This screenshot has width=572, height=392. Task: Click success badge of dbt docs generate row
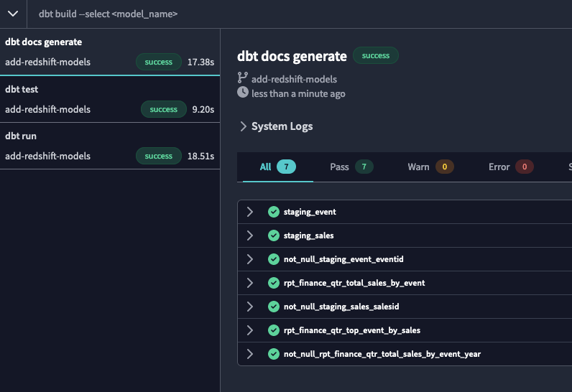click(x=159, y=62)
